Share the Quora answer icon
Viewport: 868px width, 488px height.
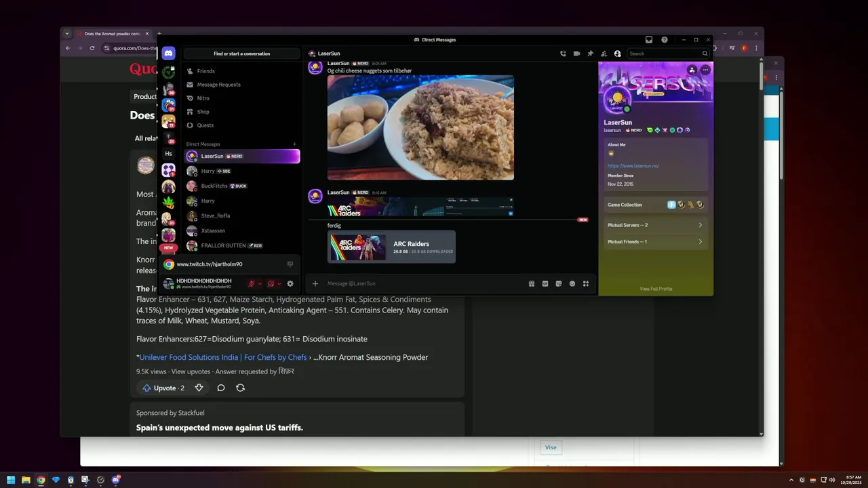240,388
